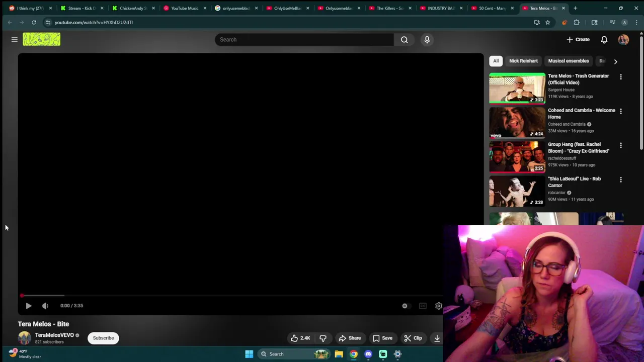The height and width of the screenshot is (362, 644).
Task: Open Group Hang Crazy Ex-Girlfriend thumbnail
Action: coord(517,156)
